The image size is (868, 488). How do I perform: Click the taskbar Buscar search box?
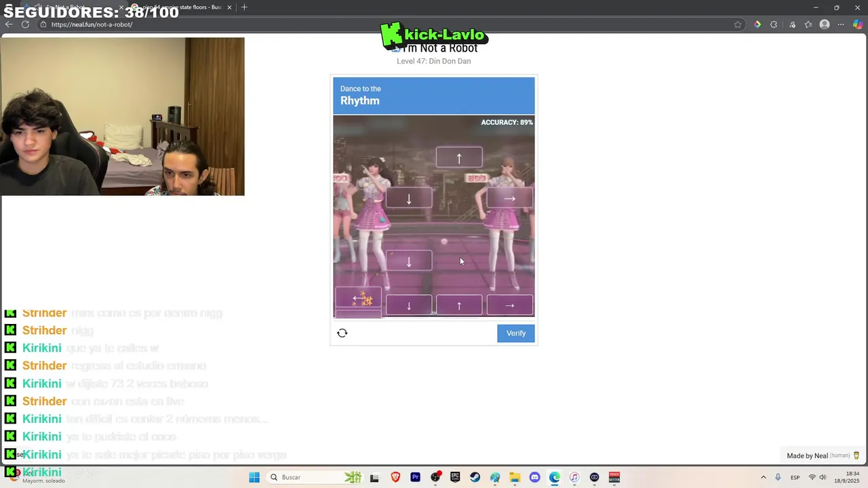[x=315, y=477]
